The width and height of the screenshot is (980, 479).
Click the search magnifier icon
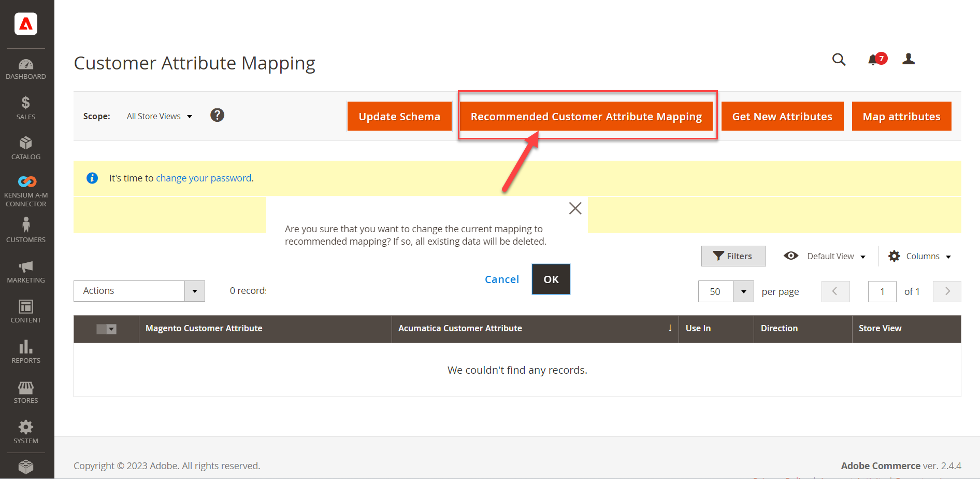click(839, 60)
